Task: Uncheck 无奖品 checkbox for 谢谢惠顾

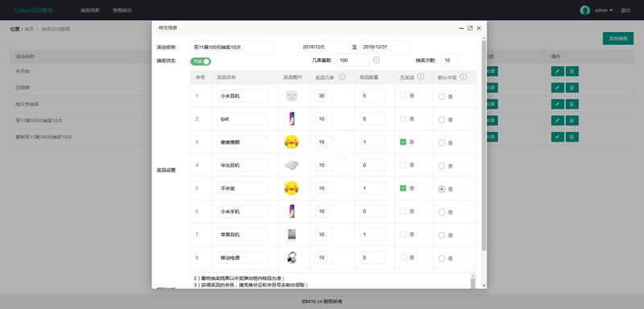Action: pos(403,142)
